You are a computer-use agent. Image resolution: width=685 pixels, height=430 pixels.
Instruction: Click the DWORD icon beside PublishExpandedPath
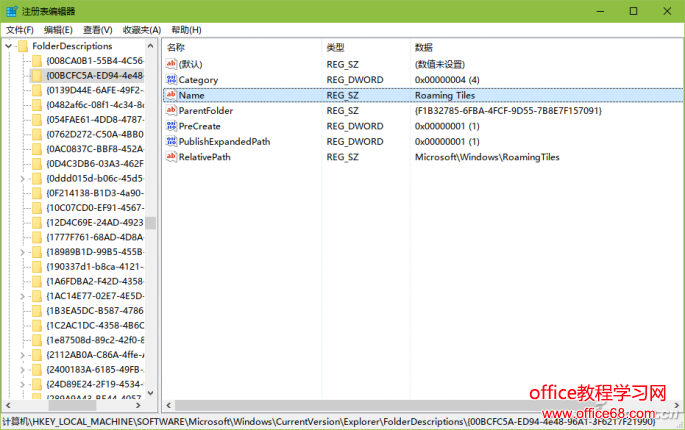coord(171,141)
